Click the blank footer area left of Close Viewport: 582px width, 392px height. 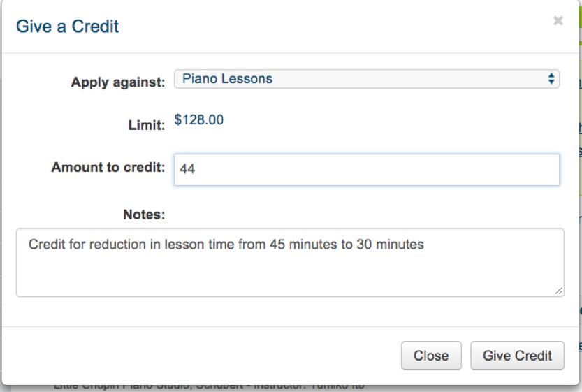210,356
